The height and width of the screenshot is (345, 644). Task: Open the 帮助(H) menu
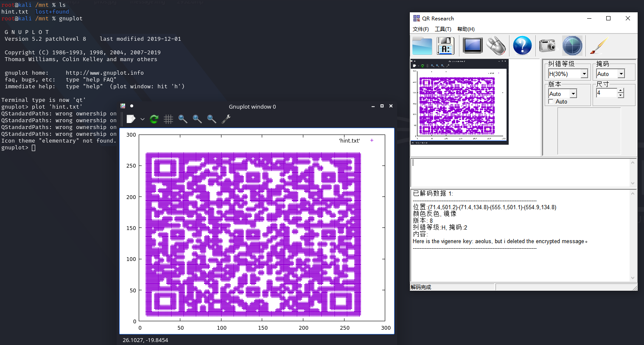coord(466,29)
